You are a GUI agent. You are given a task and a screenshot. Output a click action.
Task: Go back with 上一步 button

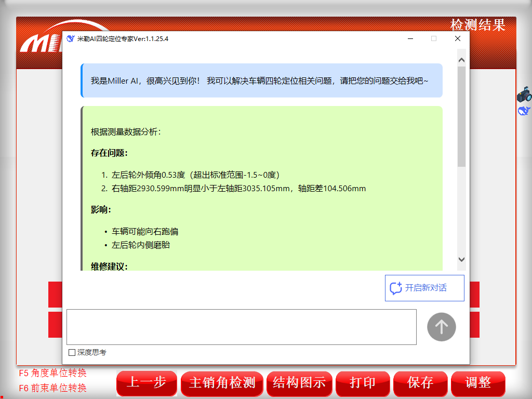(147, 383)
